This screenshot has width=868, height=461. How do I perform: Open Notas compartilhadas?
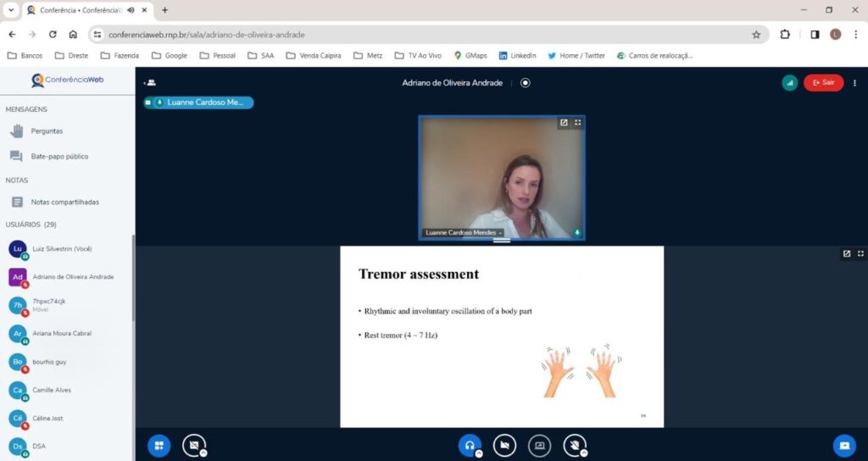click(x=64, y=203)
